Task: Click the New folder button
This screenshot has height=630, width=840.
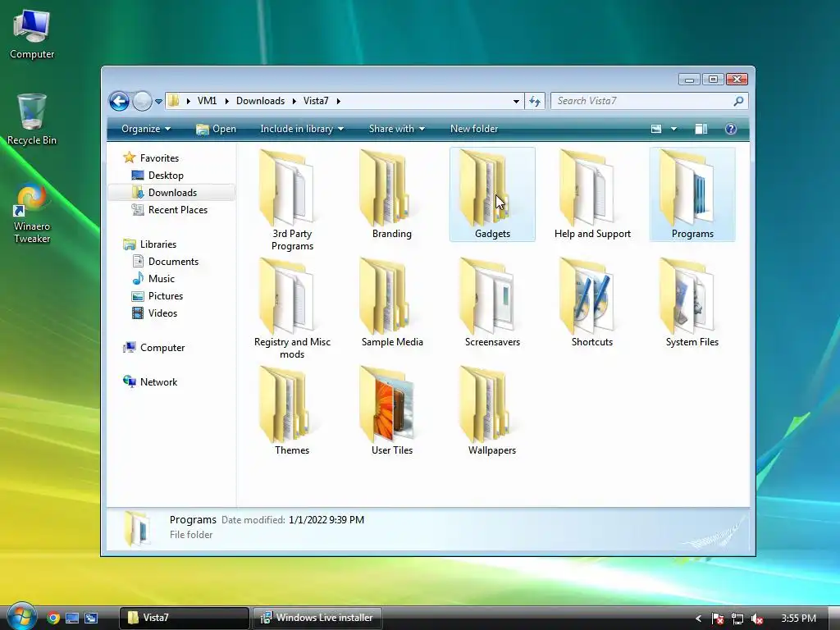Action: 474,129
